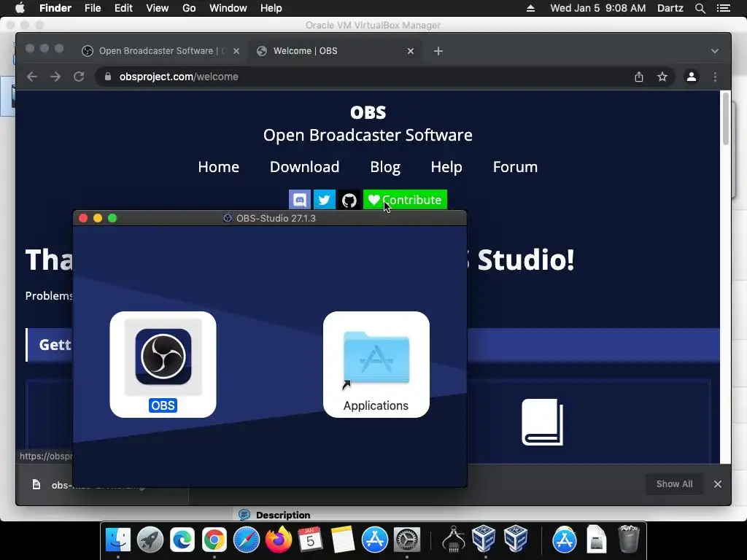Click the obsproject.com/welcome address bar
747x560 pixels.
click(x=384, y=77)
